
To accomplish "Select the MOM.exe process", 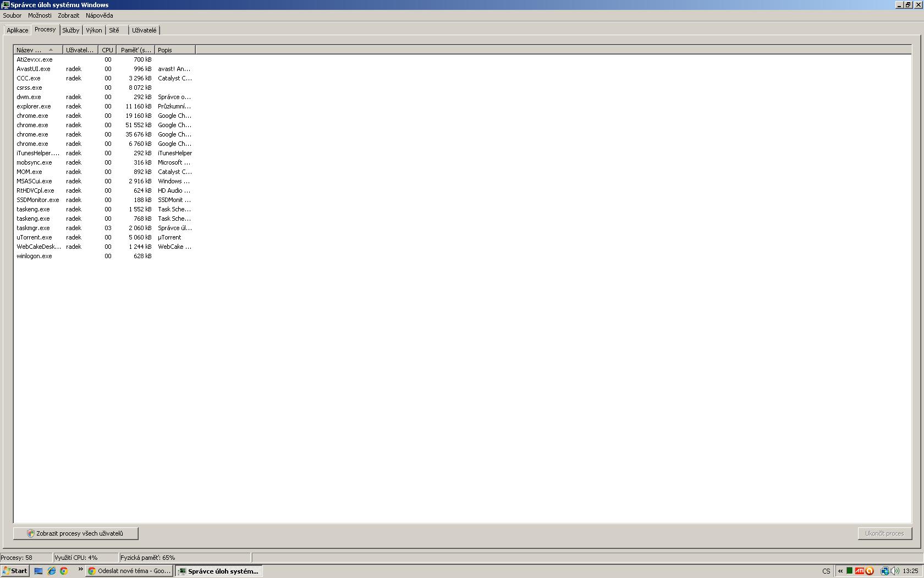I will click(105, 172).
